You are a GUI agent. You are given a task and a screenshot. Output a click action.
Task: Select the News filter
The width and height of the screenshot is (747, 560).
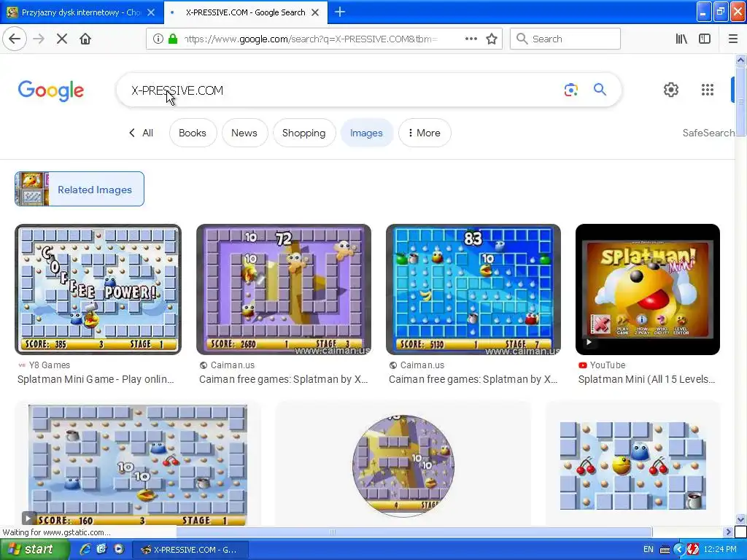tap(244, 133)
